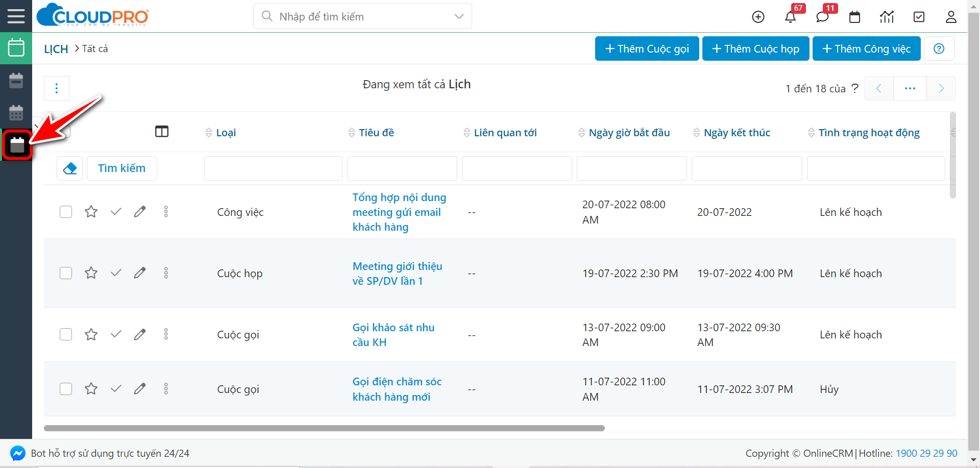Select the Cuộc họp row checkbox
Viewport: 980px width, 468px height.
click(x=66, y=273)
